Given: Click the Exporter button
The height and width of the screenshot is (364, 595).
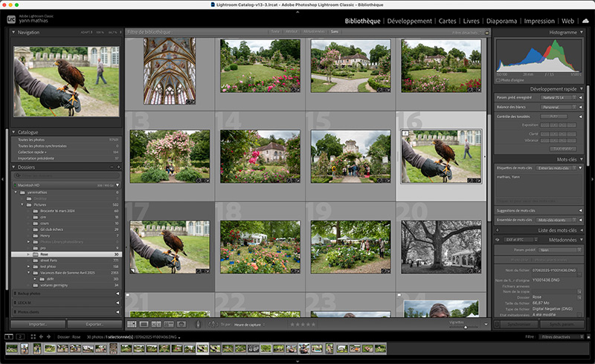Looking at the screenshot, I should [94, 324].
